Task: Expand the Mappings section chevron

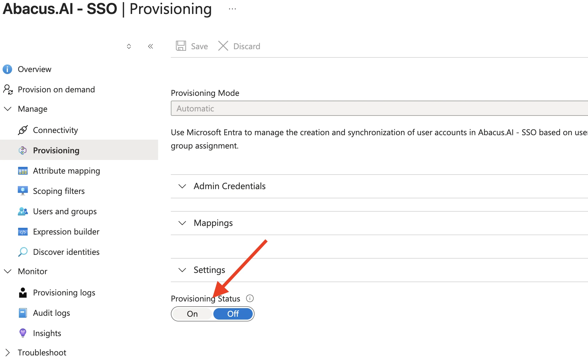Action: [x=182, y=223]
